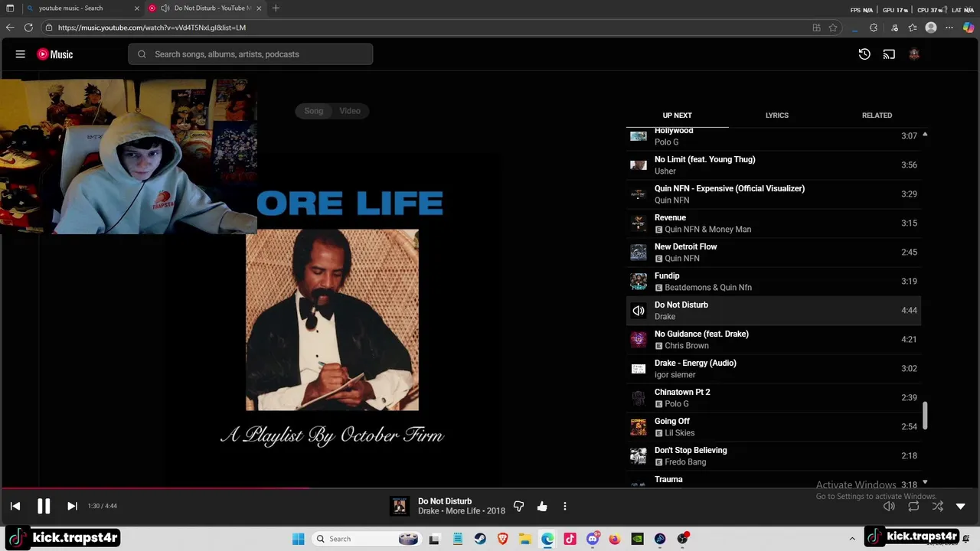Reload the browser page
980x551 pixels.
click(28, 28)
